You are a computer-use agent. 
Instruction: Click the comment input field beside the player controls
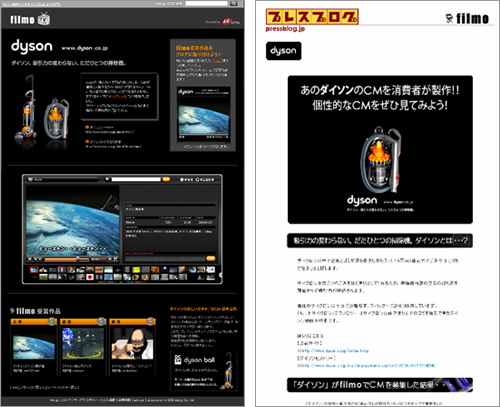pyautogui.click(x=165, y=259)
